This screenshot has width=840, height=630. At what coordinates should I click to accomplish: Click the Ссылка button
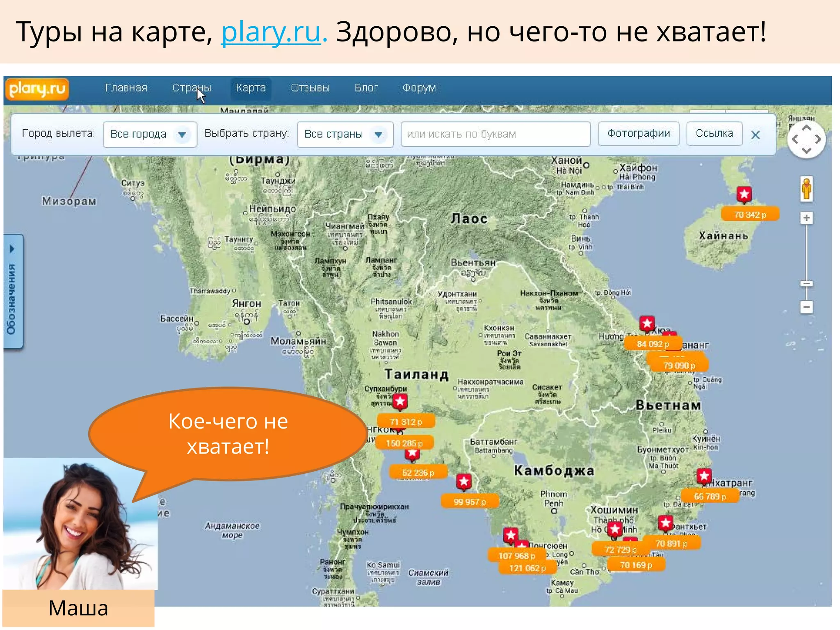tap(714, 134)
